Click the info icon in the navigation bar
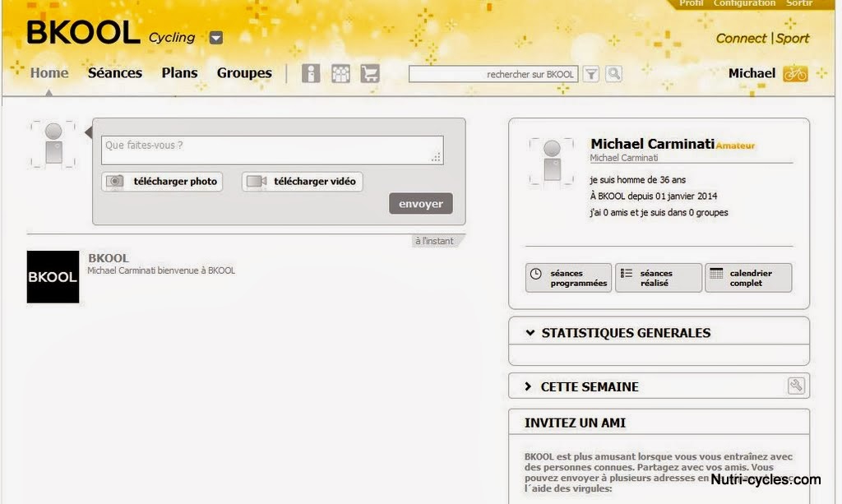Screen dimensions: 842x504 tap(310, 73)
